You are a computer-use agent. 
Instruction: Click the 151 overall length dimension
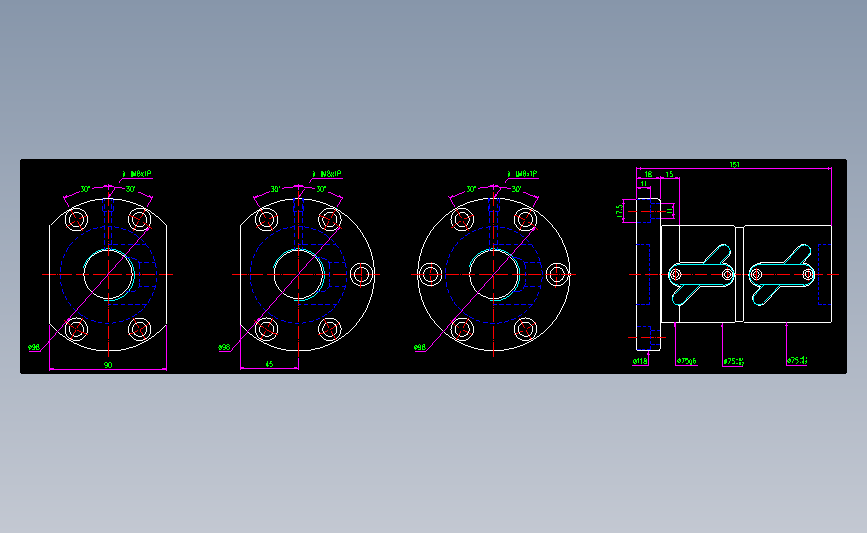tap(734, 164)
